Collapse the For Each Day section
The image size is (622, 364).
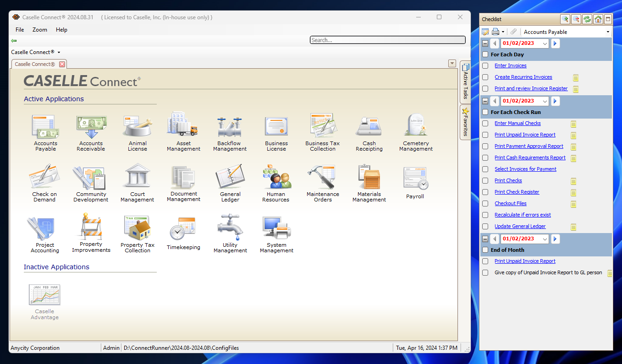tap(485, 43)
